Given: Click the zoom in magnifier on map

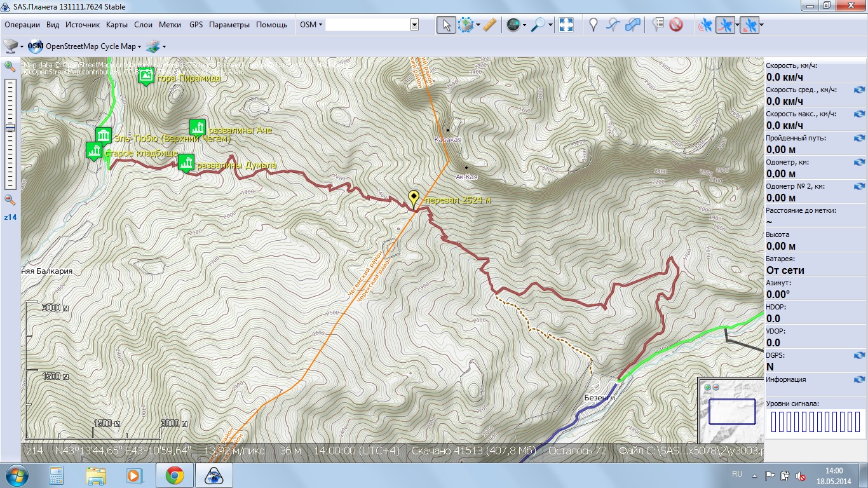Looking at the screenshot, I should pos(10,67).
